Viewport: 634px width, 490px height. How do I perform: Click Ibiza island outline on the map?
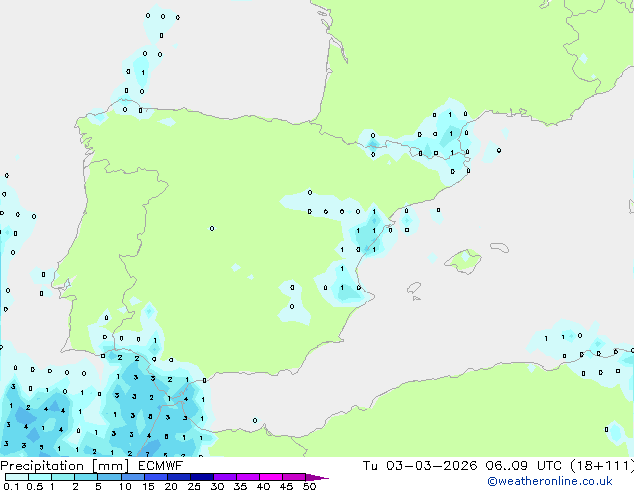(414, 288)
